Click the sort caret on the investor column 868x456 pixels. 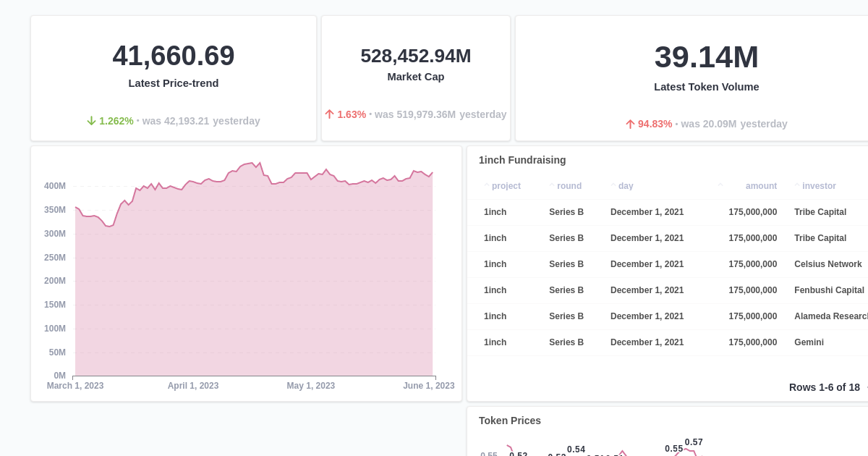[796, 186]
